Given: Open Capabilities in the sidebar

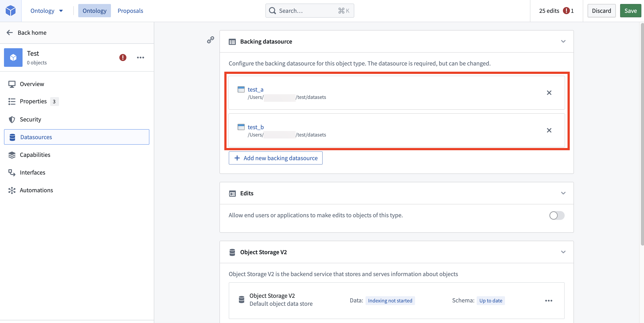Looking at the screenshot, I should [x=77, y=155].
